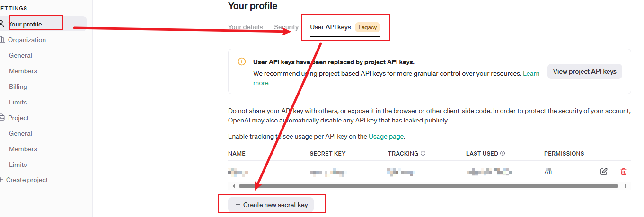This screenshot has width=644, height=217.
Task: Open Billing in Organization settings
Action: (x=18, y=87)
